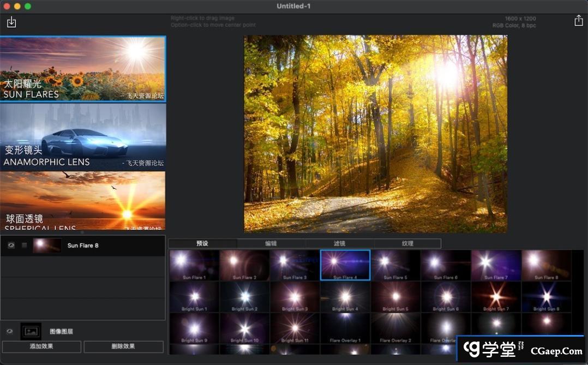Click the 添加效果 button
Image resolution: width=588 pixels, height=365 pixels.
[x=41, y=346]
